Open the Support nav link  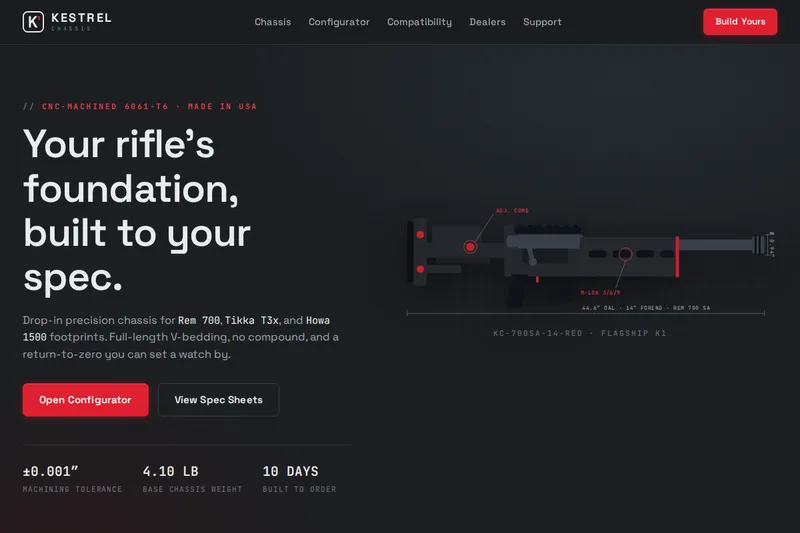click(x=542, y=22)
